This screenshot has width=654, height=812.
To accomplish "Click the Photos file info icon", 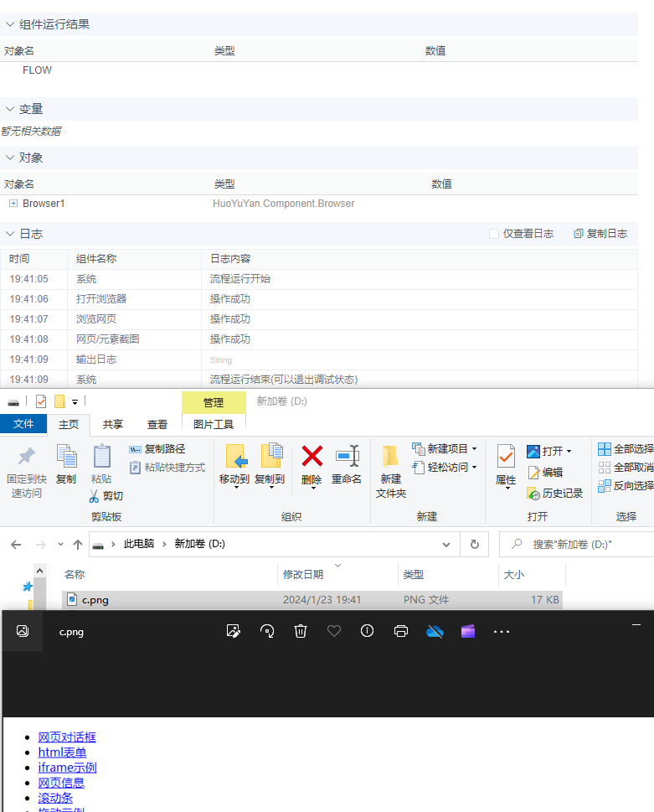I will pos(368,631).
